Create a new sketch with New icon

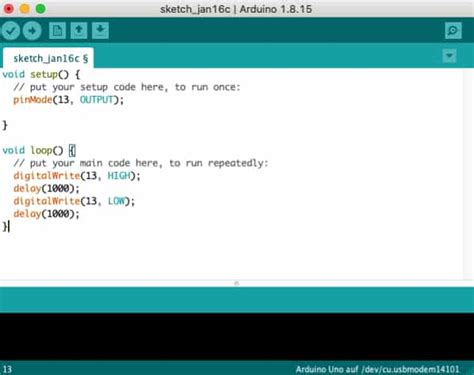[57, 31]
